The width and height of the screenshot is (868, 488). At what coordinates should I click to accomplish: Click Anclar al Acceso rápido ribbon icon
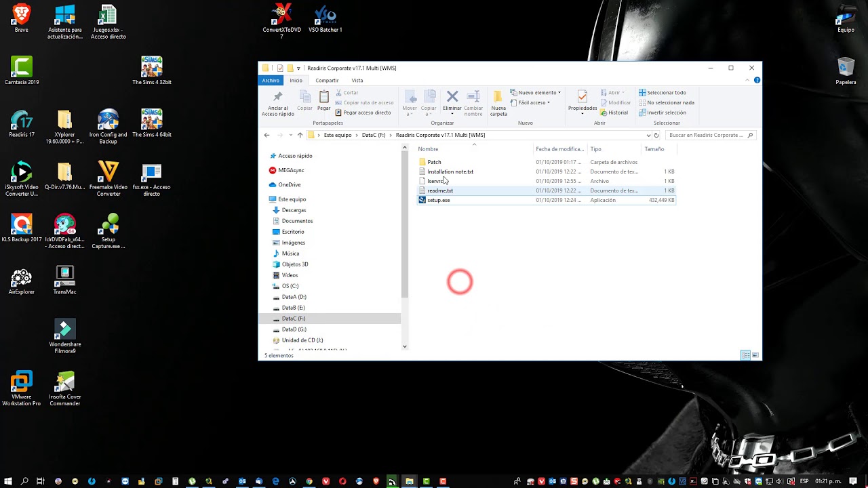coord(277,103)
